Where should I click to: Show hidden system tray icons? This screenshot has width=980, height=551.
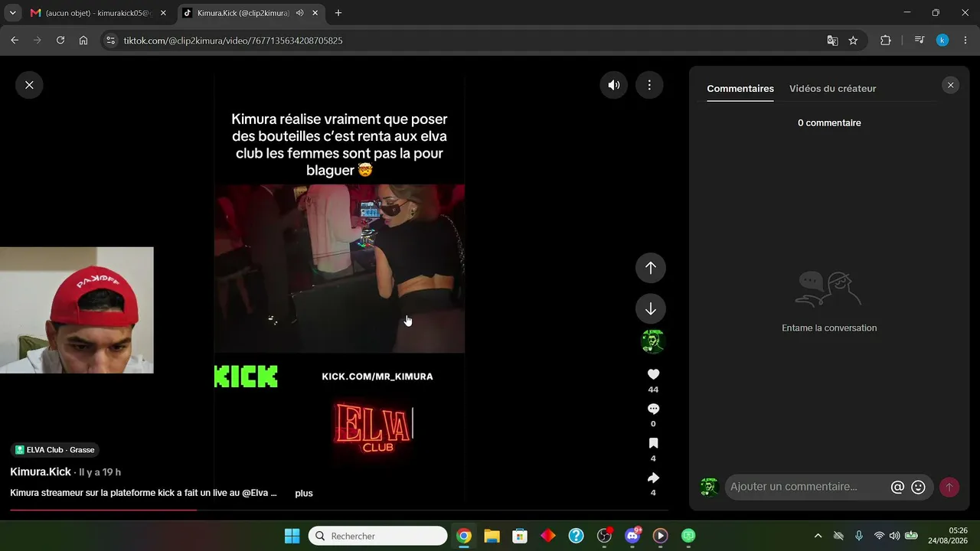818,536
